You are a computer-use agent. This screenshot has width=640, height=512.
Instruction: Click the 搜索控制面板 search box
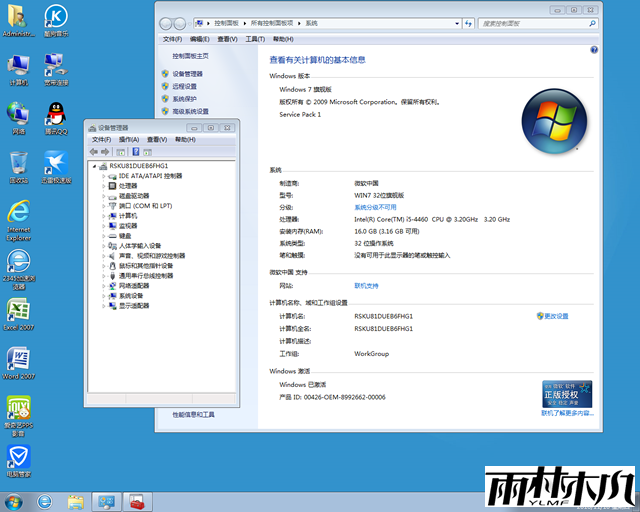tap(530, 22)
